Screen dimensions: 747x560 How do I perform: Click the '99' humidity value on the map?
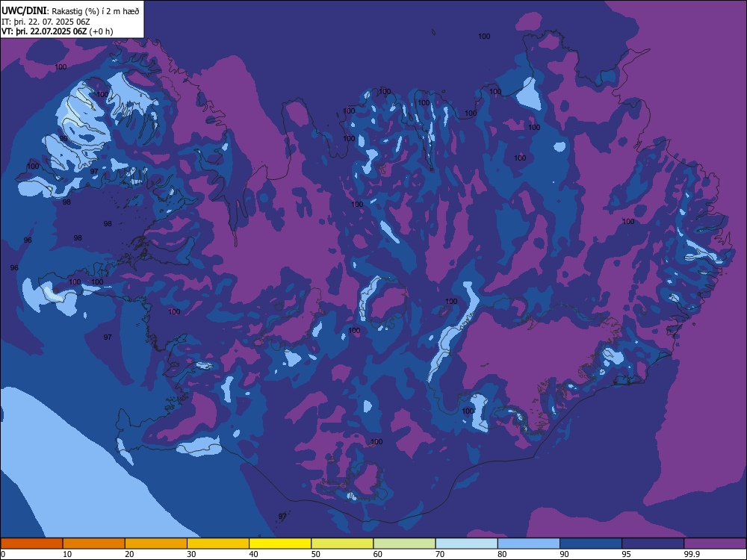pyautogui.click(x=63, y=139)
